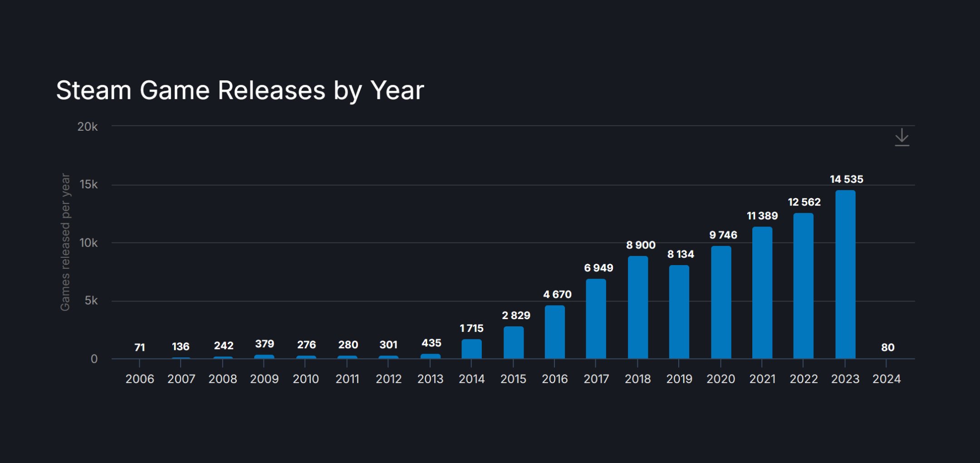Click the download chart icon

pyautogui.click(x=902, y=137)
